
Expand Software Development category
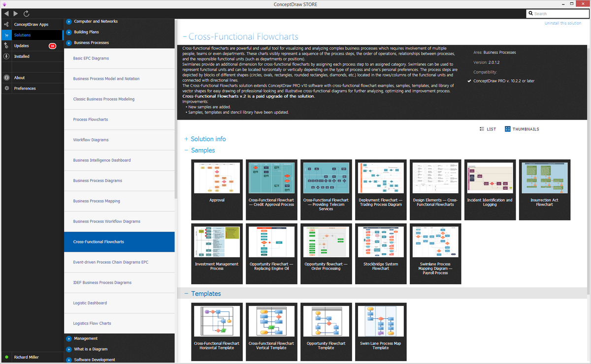tap(68, 360)
